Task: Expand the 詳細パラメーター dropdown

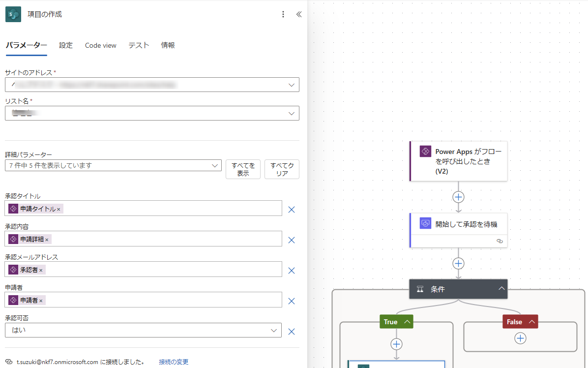Action: coord(215,166)
